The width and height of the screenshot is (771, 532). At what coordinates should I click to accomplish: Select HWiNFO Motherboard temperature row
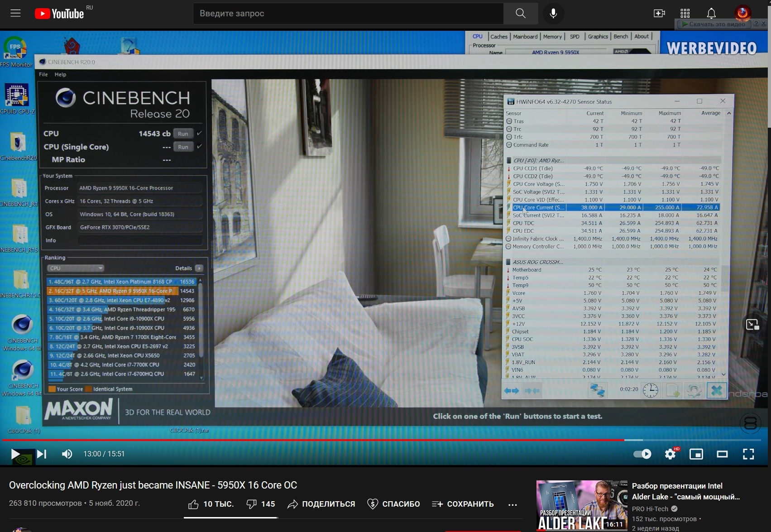coord(613,270)
